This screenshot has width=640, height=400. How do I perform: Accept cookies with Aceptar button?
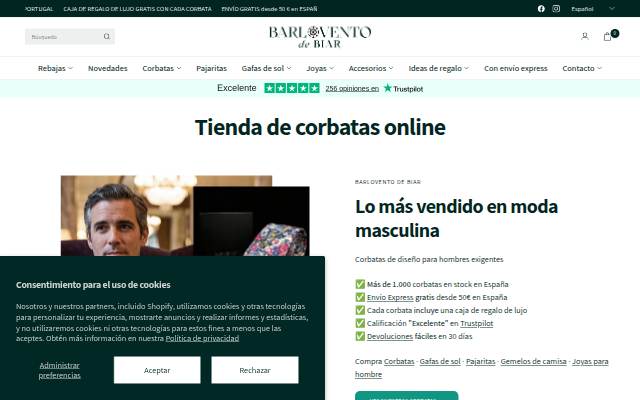point(157,370)
